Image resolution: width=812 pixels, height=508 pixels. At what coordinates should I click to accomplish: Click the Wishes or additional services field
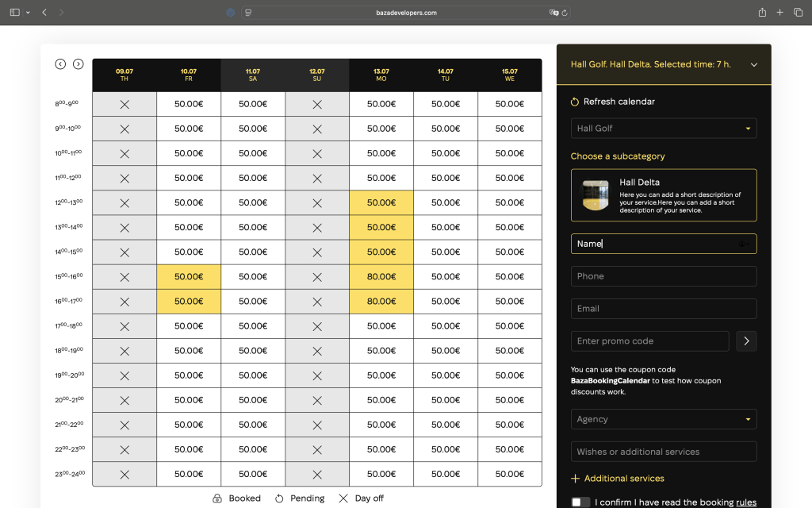tap(664, 452)
